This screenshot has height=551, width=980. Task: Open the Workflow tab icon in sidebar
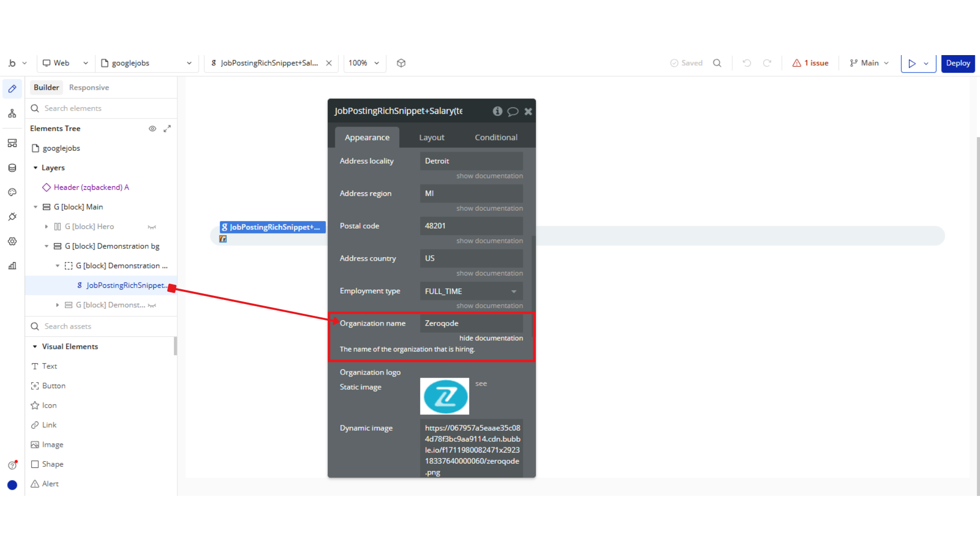(x=12, y=113)
